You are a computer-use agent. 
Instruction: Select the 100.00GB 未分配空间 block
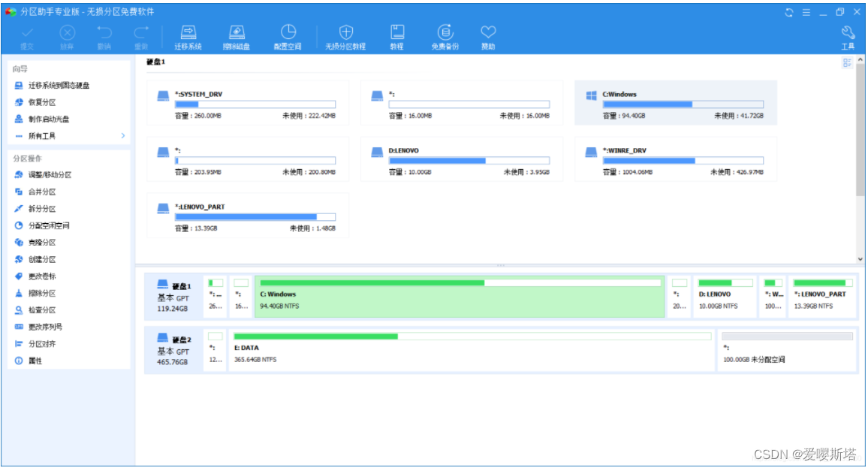787,350
